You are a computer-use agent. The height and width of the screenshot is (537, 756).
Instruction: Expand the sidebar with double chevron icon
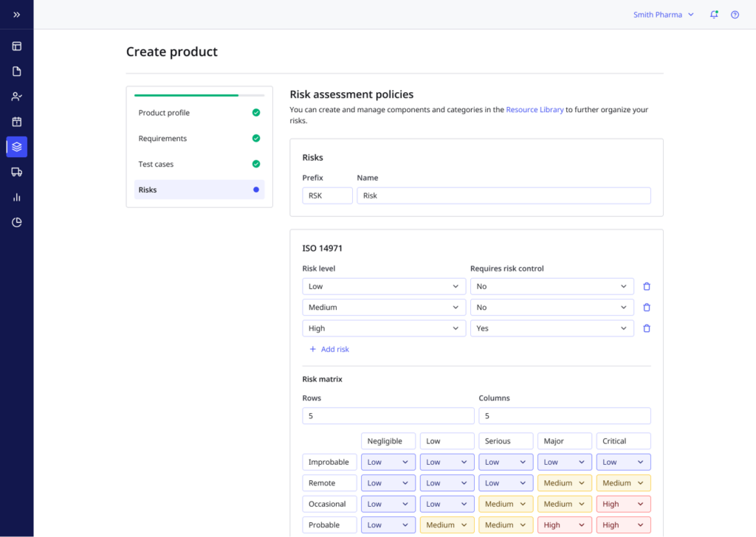[16, 15]
